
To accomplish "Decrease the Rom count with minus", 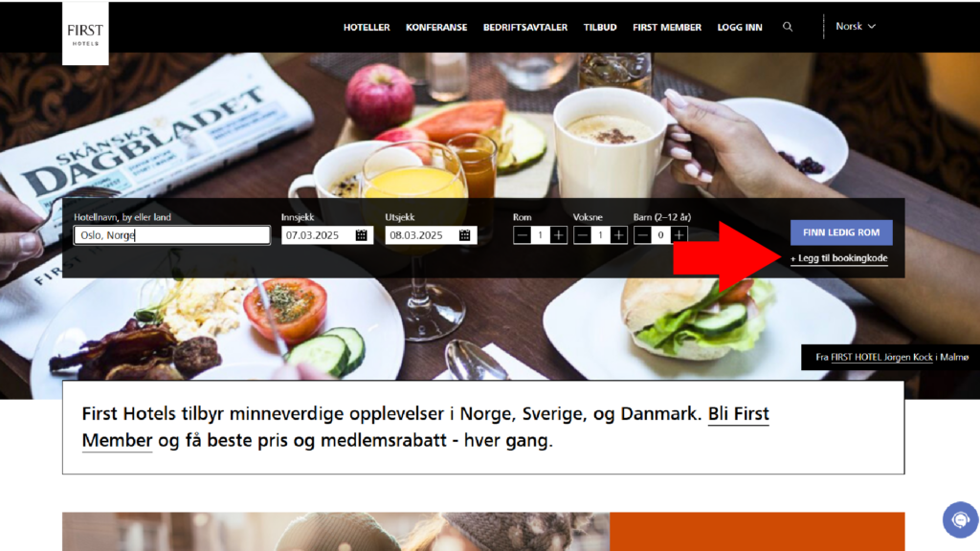I will [x=522, y=235].
